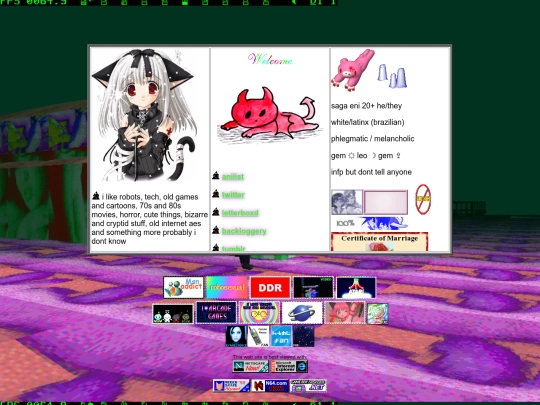Image resolution: width=540 pixels, height=405 pixels.
Task: Click the text 'phlegmatic / melancholic'
Action: tap(373, 139)
